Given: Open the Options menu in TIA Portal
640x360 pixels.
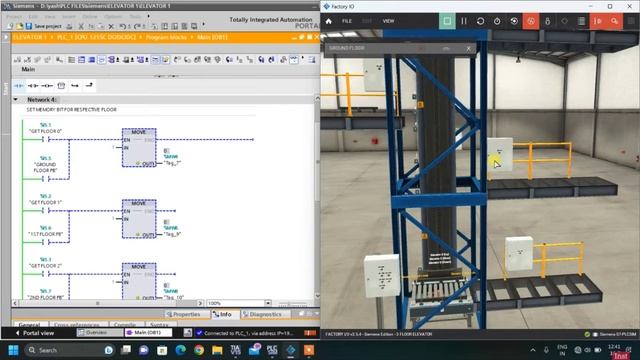Looking at the screenshot, I should tap(113, 16).
